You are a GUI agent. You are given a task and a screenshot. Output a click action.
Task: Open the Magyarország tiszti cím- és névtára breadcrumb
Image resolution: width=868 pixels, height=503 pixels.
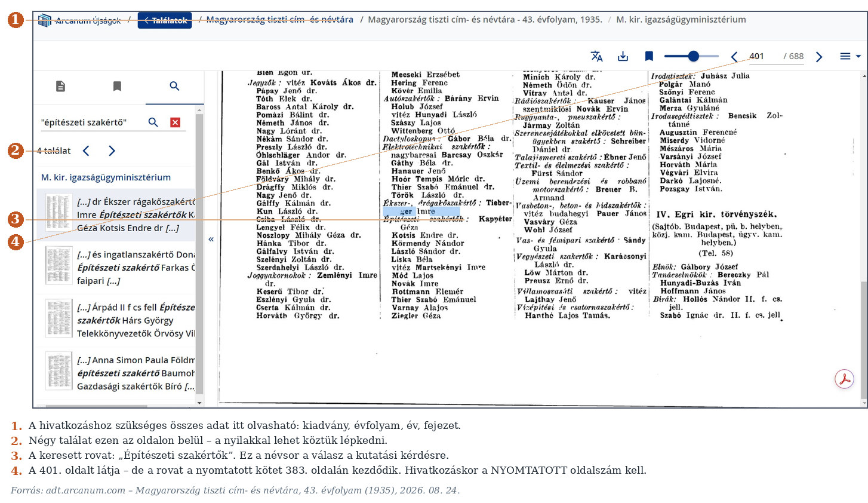[279, 20]
